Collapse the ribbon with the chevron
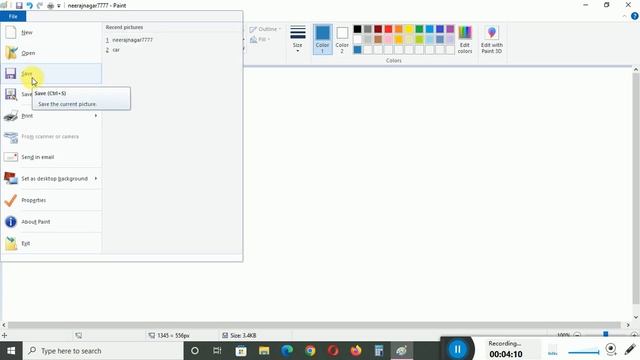Image resolution: width=640 pixels, height=360 pixels. pos(624,16)
